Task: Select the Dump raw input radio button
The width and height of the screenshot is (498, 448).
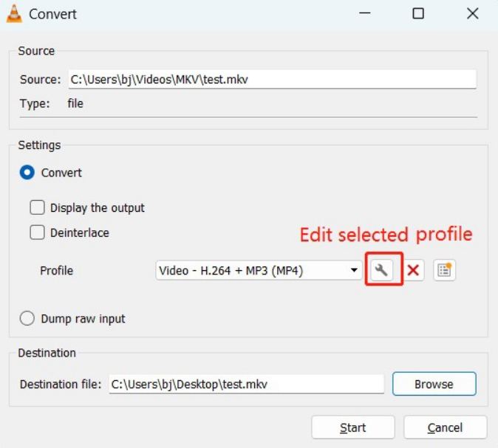Action: (27, 318)
